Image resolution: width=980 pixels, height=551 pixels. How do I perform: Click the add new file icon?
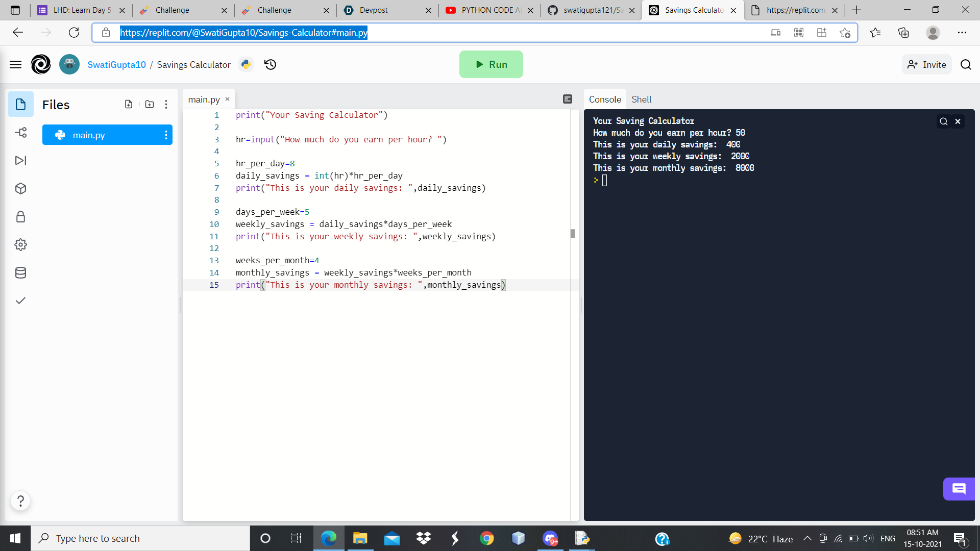(x=129, y=104)
